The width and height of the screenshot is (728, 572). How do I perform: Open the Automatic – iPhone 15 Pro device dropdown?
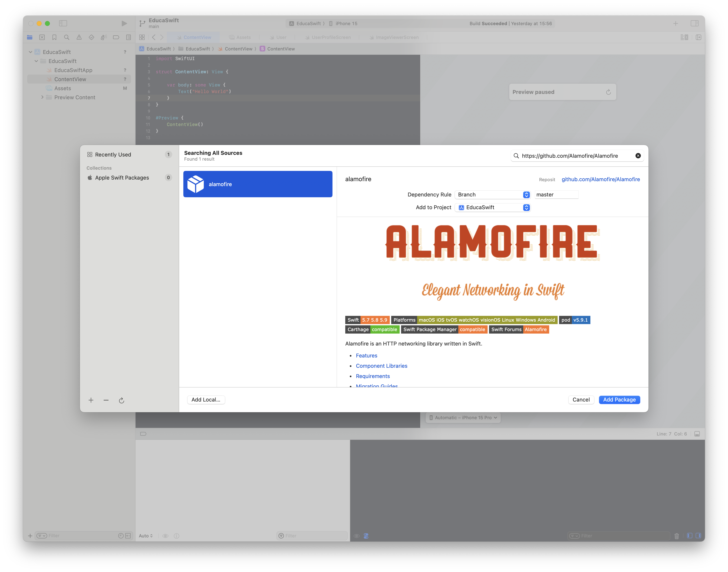463,418
